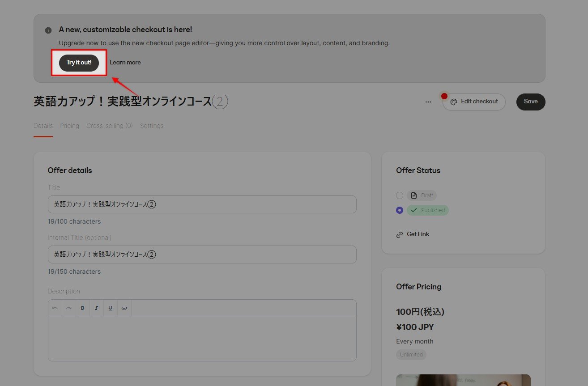
Task: Click the 100円(税込) price name
Action: click(x=420, y=312)
